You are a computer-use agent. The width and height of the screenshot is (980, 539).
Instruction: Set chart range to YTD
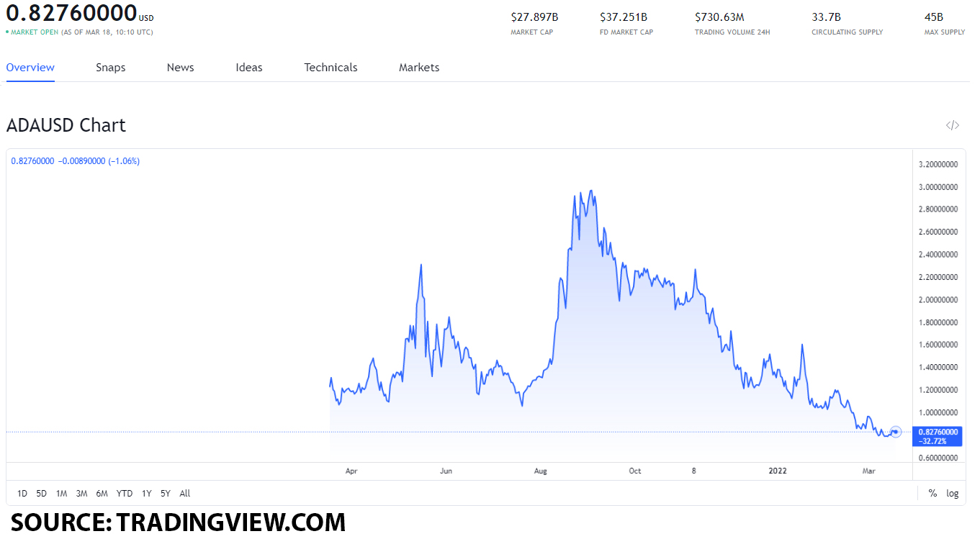pyautogui.click(x=125, y=493)
